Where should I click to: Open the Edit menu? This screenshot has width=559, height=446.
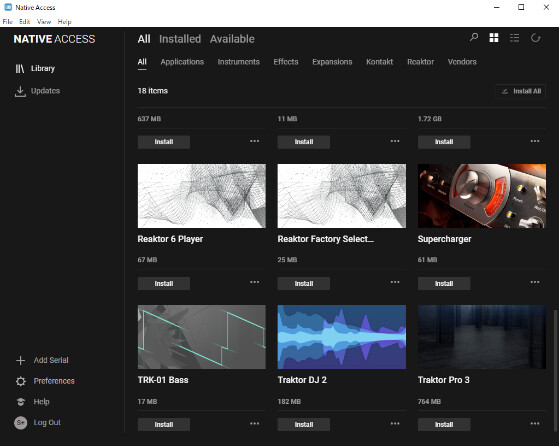click(25, 22)
